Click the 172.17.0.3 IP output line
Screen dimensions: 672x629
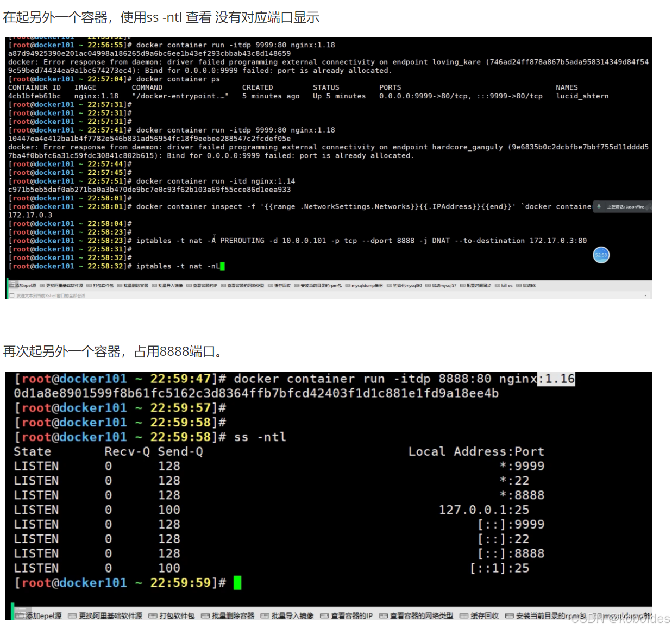pyautogui.click(x=30, y=215)
